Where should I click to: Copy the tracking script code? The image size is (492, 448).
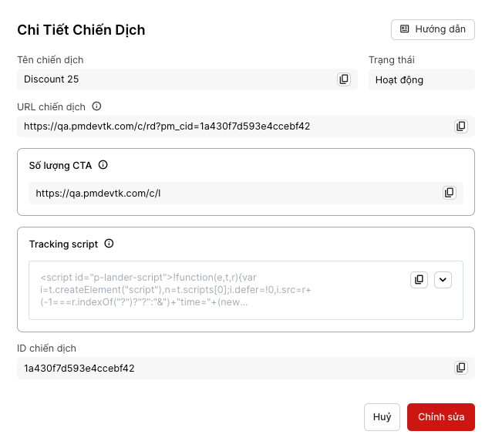419,279
